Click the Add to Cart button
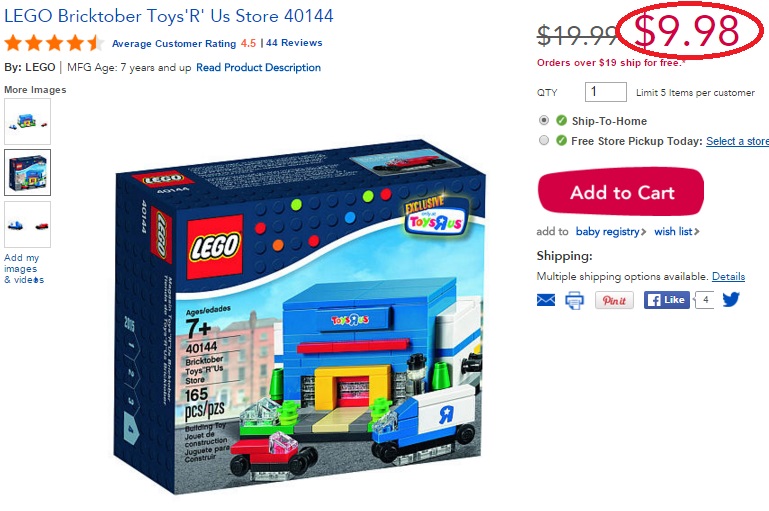Screen dimensions: 769x511 click(x=621, y=192)
